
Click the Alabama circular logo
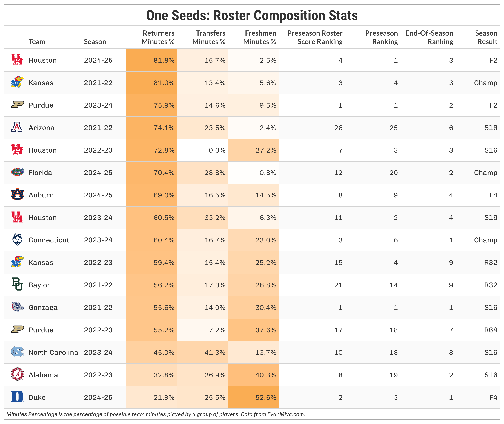17,374
